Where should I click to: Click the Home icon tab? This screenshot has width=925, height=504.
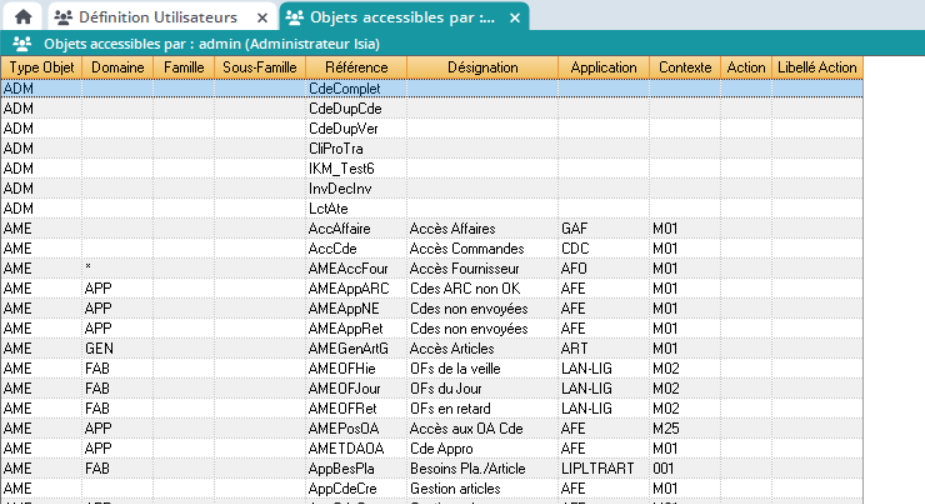23,17
